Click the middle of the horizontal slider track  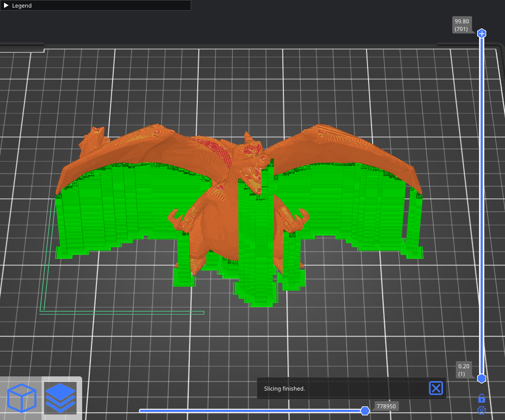tap(251, 411)
